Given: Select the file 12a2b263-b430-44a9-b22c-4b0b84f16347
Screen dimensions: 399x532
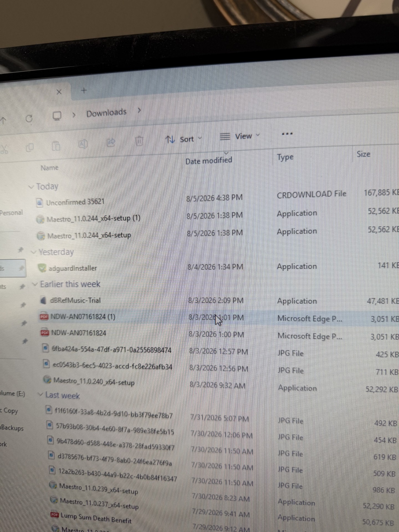Looking at the screenshot, I should [x=118, y=475].
